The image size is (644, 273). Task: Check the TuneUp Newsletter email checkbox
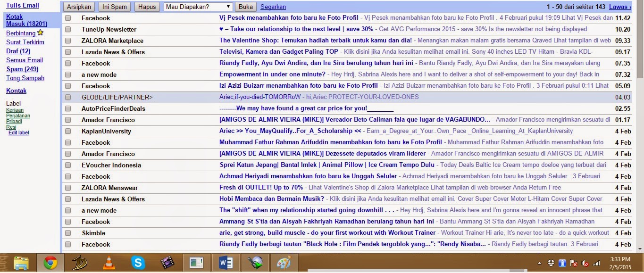click(68, 29)
